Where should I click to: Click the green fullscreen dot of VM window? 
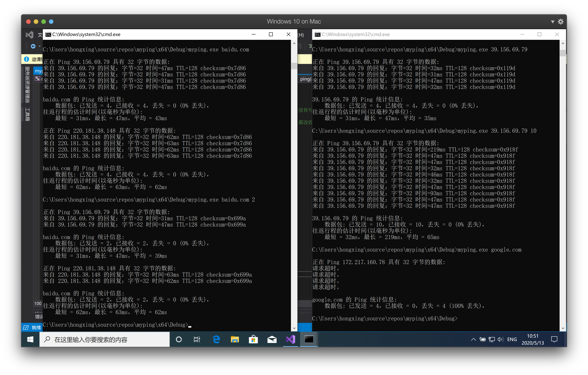click(43, 21)
